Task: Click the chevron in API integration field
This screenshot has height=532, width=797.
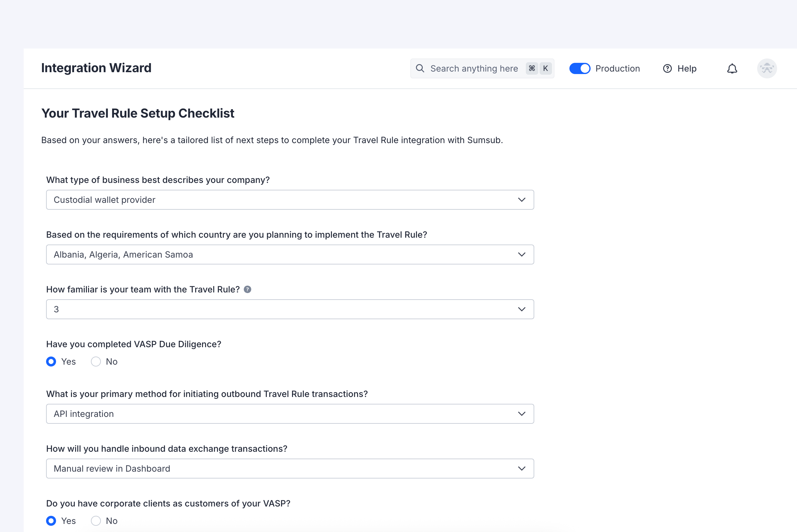Action: click(x=522, y=413)
